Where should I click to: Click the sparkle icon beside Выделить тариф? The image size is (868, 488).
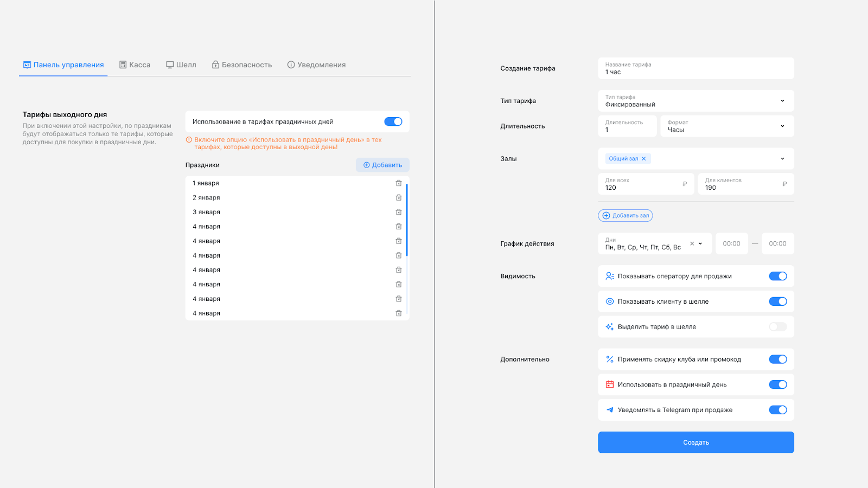[x=610, y=327]
